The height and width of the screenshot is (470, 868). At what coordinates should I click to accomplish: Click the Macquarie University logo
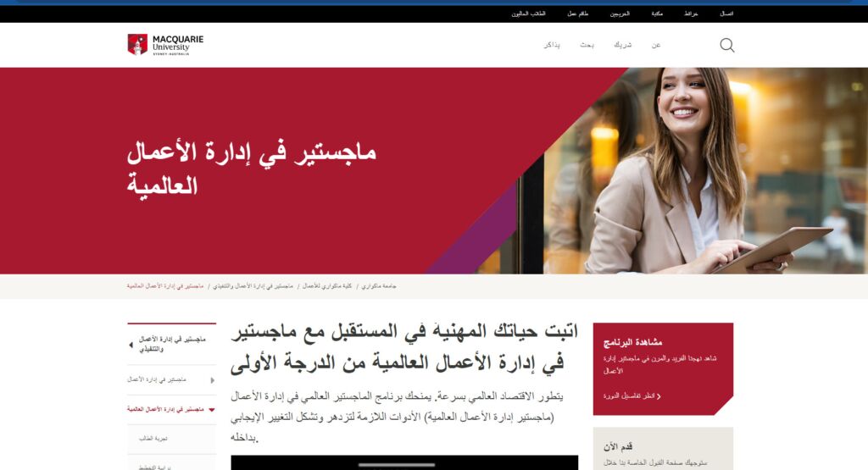(165, 45)
